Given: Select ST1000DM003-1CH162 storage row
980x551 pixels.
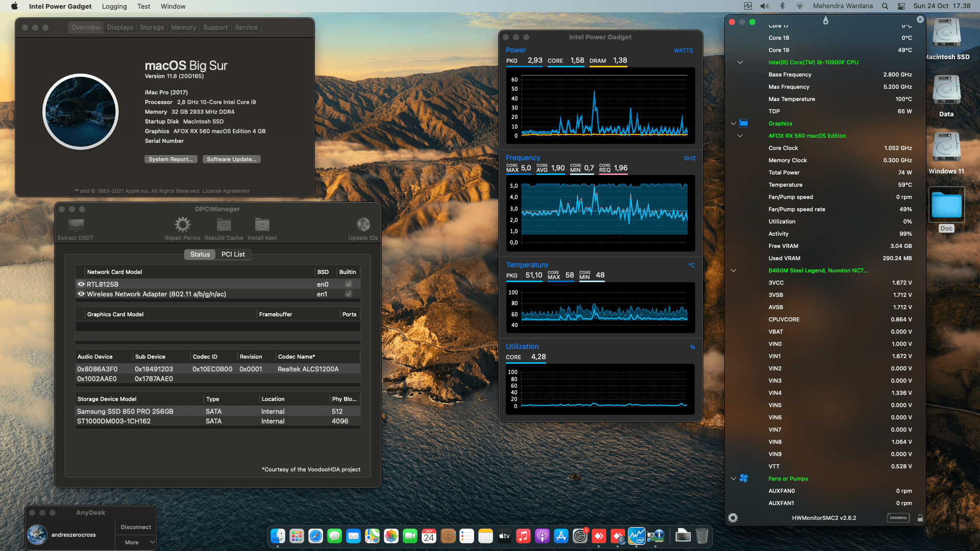Looking at the screenshot, I should coord(218,421).
